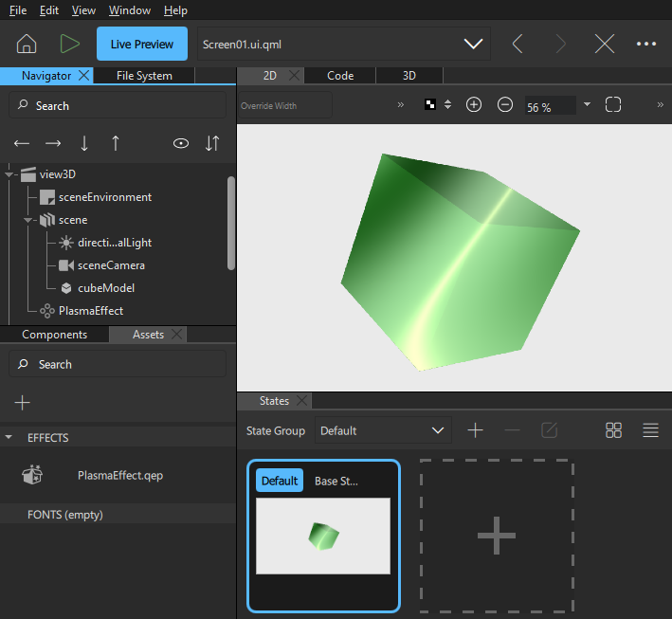Screen dimensions: 672x619
Task: Collapse the EFFECTS section
Action: click(9, 438)
